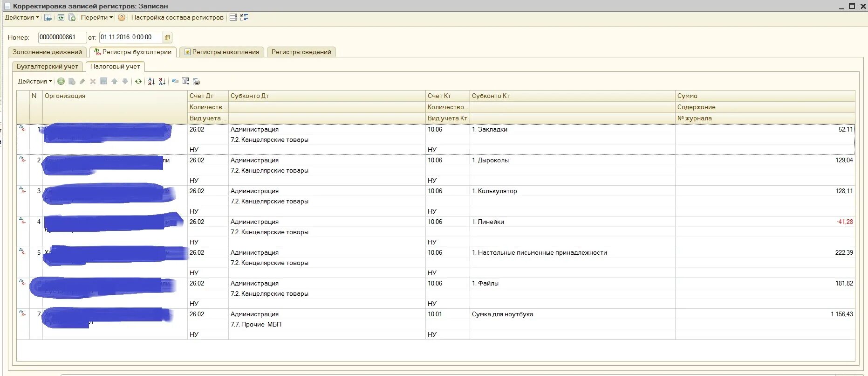Click the Dt/Kt icon on row 1
868x376 pixels.
click(x=22, y=128)
